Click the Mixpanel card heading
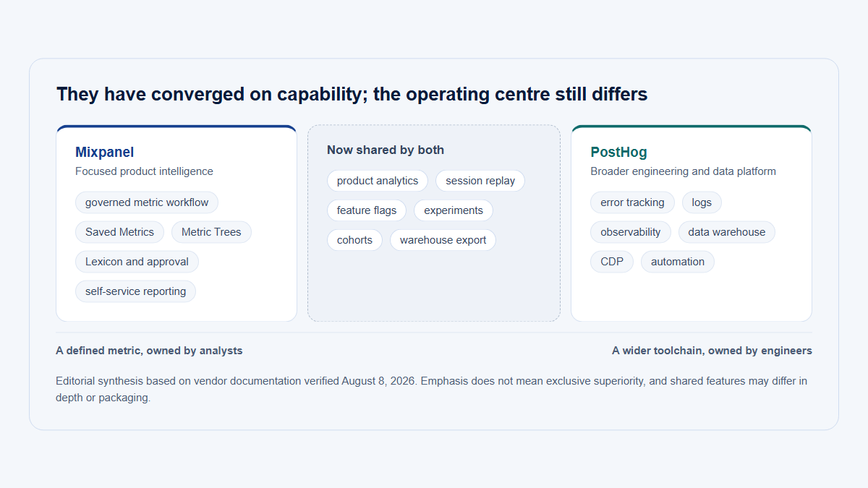 click(x=105, y=153)
